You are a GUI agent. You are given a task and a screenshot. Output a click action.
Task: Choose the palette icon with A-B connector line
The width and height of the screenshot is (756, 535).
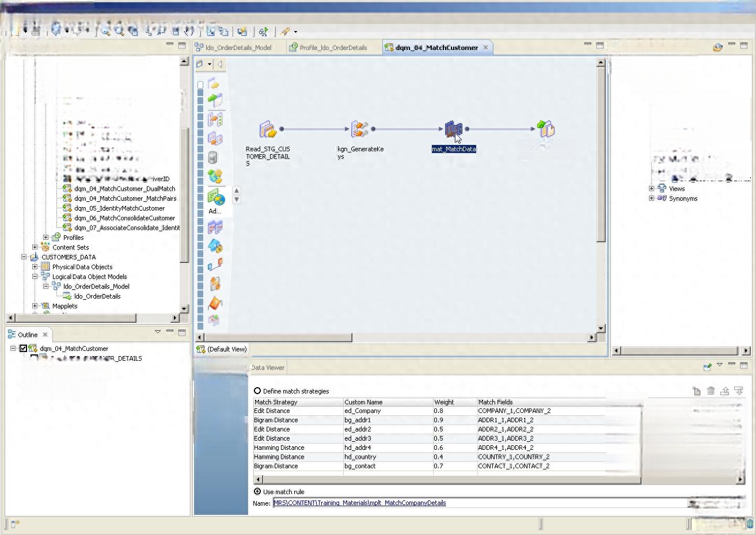point(215,265)
